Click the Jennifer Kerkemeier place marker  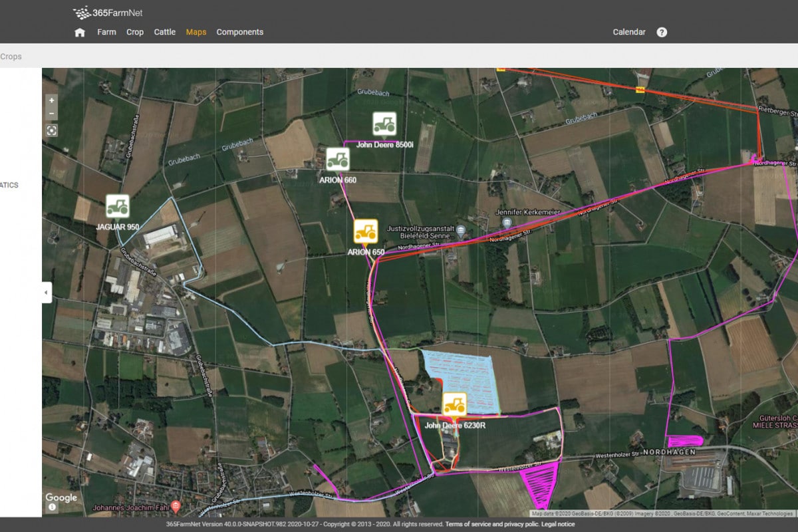[x=507, y=222]
